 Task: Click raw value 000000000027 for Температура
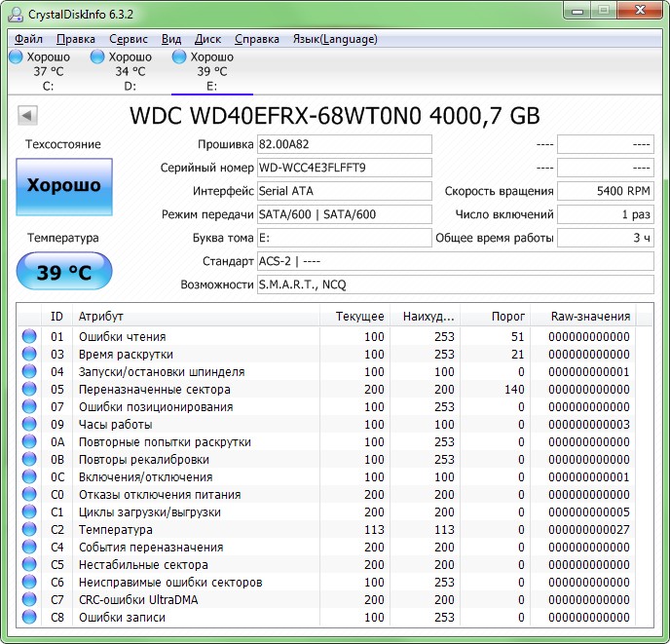pos(589,530)
